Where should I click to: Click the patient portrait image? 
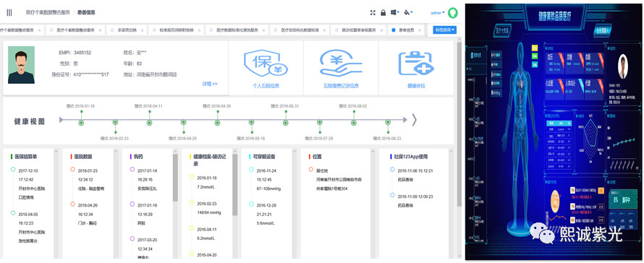pyautogui.click(x=22, y=65)
